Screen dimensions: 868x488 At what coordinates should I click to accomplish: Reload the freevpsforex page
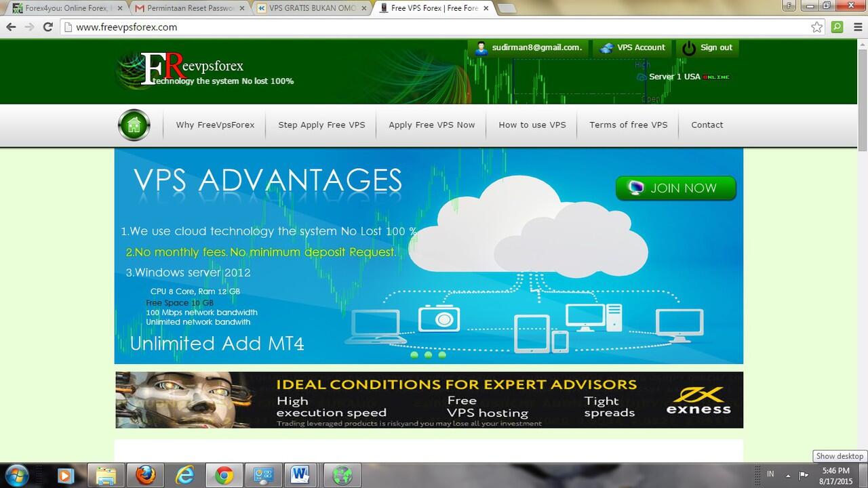tap(47, 27)
